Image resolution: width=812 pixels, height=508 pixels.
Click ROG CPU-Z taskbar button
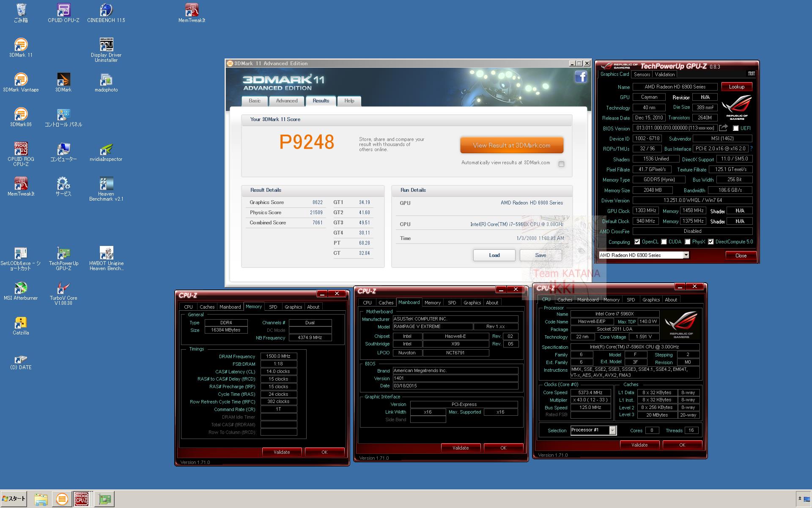click(x=82, y=499)
